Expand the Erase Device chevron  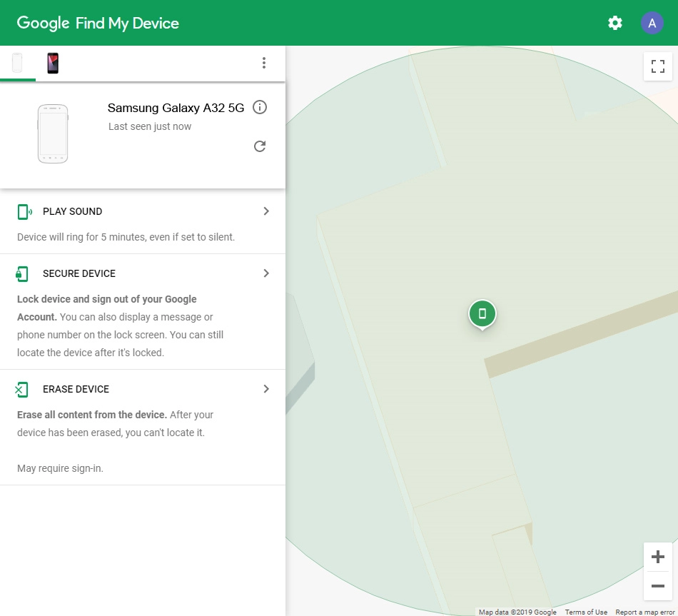[266, 389]
